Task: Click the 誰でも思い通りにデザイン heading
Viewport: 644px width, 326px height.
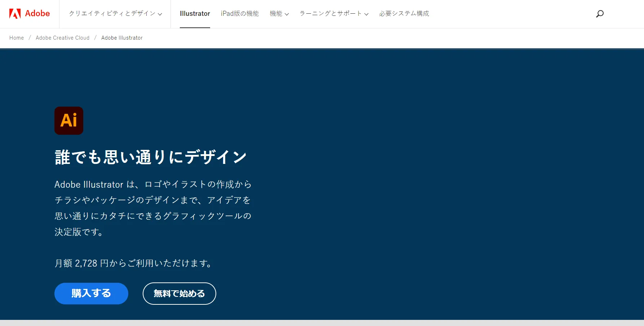Action: tap(151, 157)
